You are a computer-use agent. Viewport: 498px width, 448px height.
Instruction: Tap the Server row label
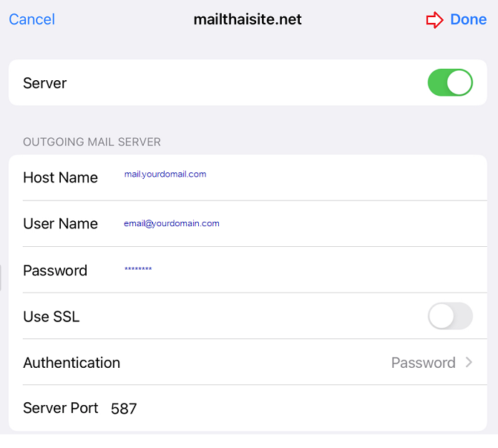click(45, 83)
